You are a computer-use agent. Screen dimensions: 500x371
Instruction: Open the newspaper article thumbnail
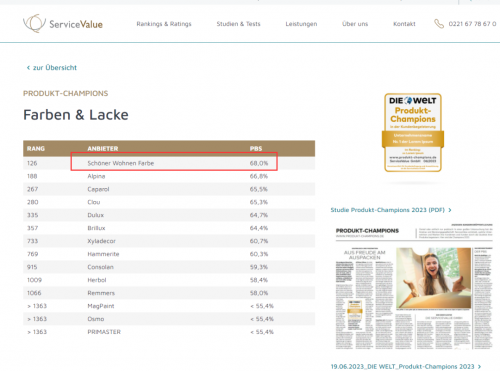click(414, 287)
